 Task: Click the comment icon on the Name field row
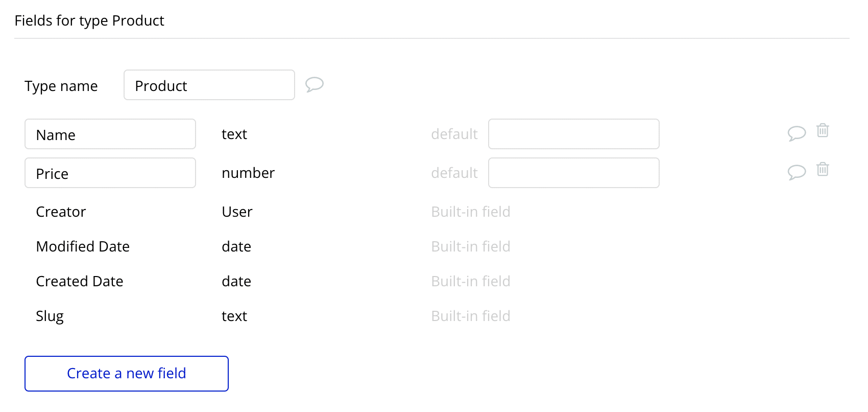click(797, 134)
